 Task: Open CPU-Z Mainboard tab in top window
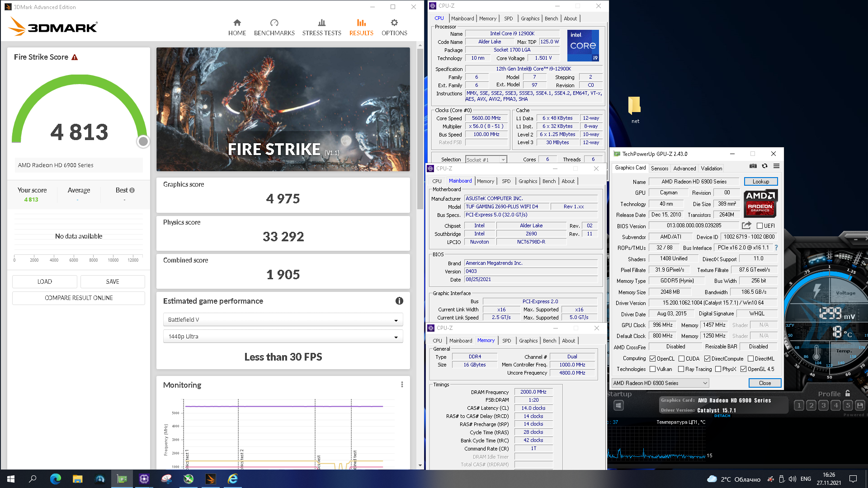(x=462, y=19)
